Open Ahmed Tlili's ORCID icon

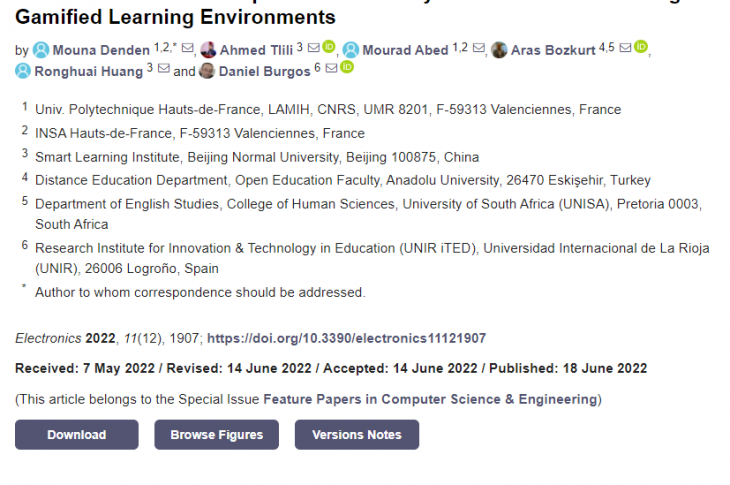328,48
